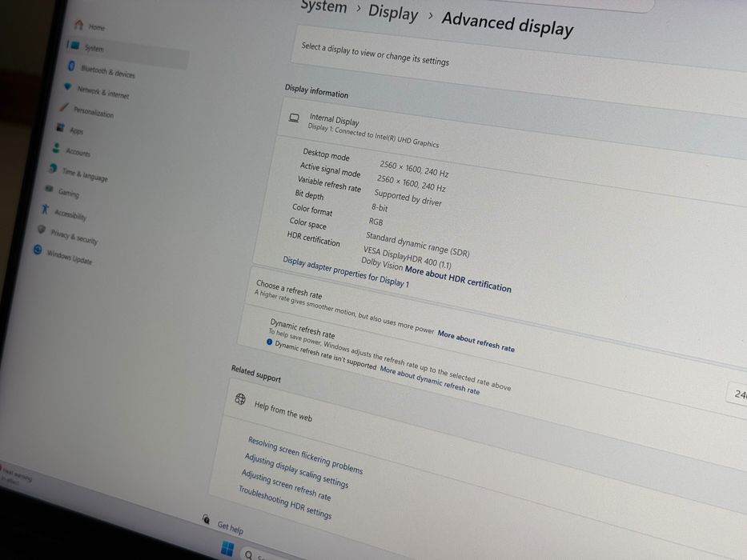Screen dimensions: 747x560
Task: Click the 2560 × 1600, 240 Hz Desktop mode value
Action: pos(414,169)
